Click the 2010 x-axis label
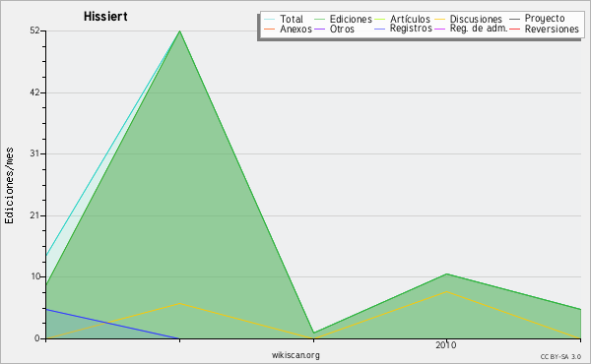The image size is (591, 364). 446,344
